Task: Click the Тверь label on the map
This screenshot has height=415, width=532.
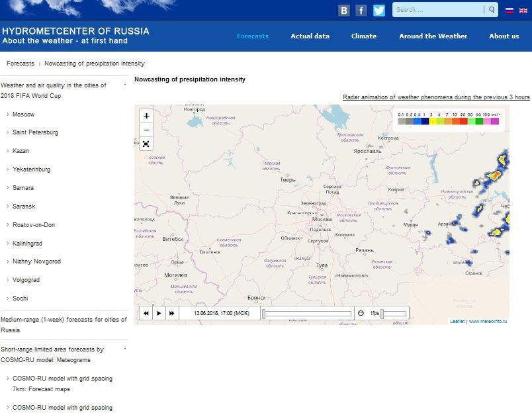Action: [x=288, y=180]
